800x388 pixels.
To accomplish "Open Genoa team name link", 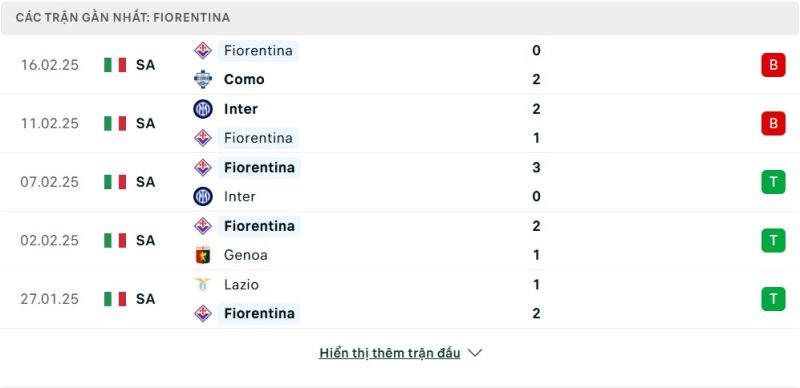I will point(245,255).
